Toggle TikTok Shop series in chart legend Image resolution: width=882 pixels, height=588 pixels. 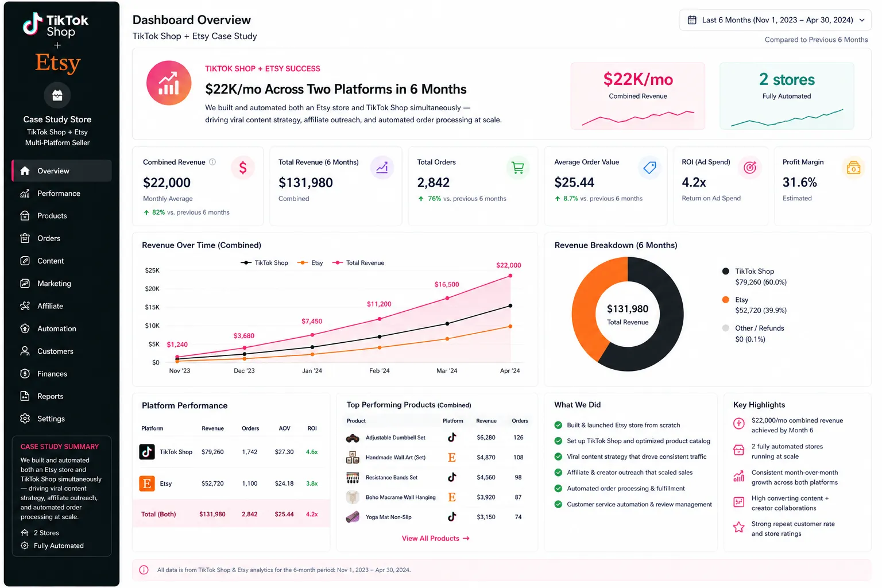coord(264,263)
